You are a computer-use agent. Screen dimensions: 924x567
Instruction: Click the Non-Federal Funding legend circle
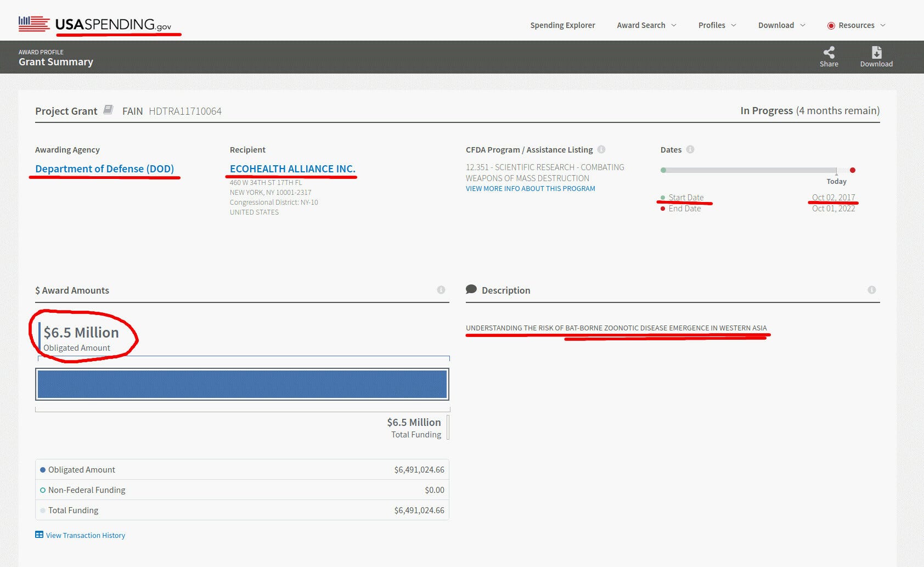43,490
